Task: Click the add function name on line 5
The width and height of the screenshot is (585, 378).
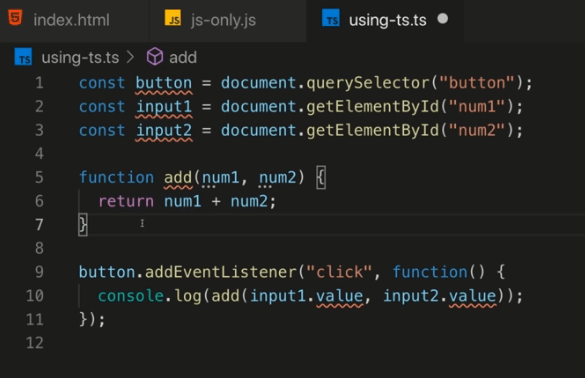Action: [178, 178]
